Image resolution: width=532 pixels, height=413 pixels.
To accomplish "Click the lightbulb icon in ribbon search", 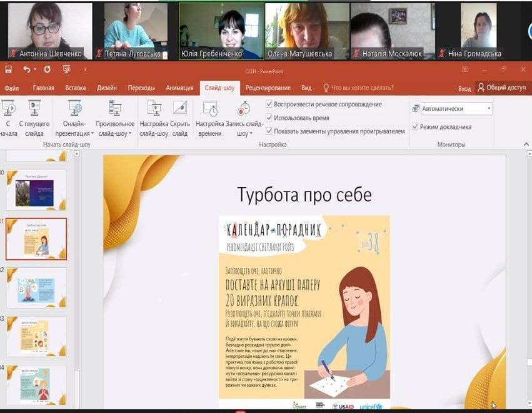I will 326,88.
